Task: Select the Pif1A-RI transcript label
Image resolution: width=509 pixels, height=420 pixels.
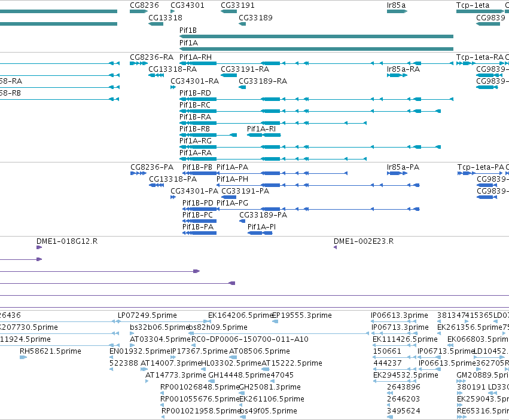Action: (x=261, y=129)
